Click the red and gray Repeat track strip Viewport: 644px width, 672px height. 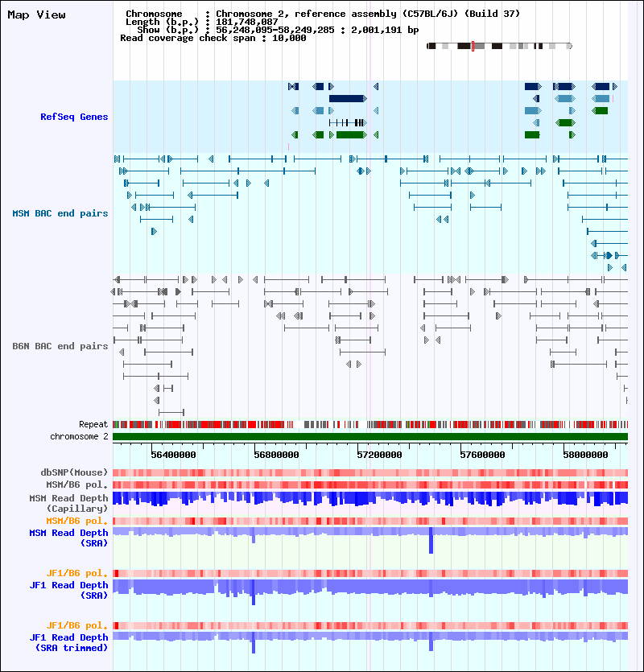[x=370, y=425]
